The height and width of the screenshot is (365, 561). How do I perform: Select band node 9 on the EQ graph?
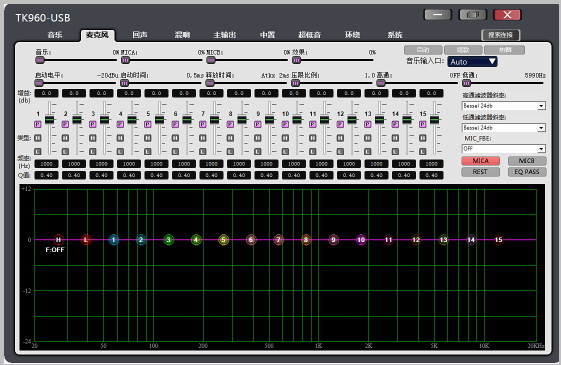[333, 239]
